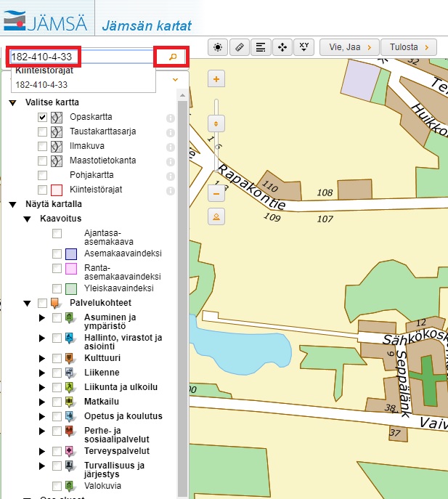Show info for Kiinteistörajat layer

(171, 190)
